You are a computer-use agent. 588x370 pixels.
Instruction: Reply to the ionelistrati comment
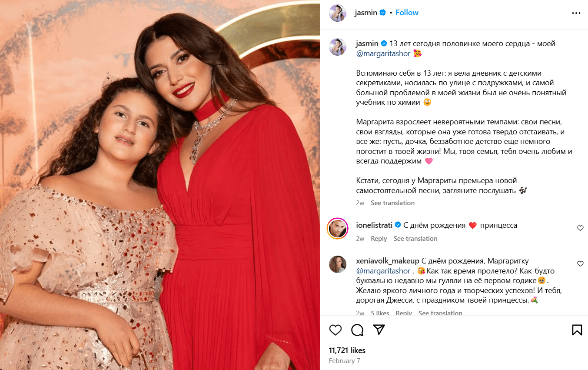tap(379, 239)
